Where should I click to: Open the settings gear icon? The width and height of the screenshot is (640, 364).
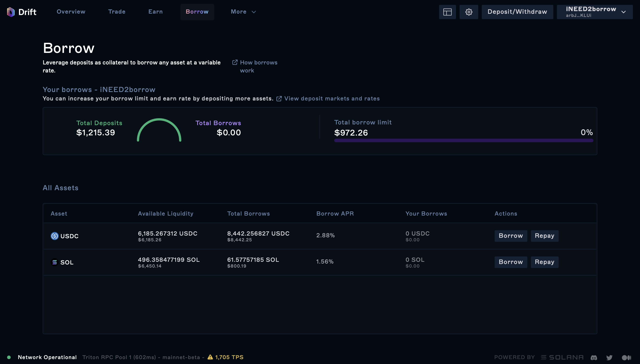[x=469, y=12]
